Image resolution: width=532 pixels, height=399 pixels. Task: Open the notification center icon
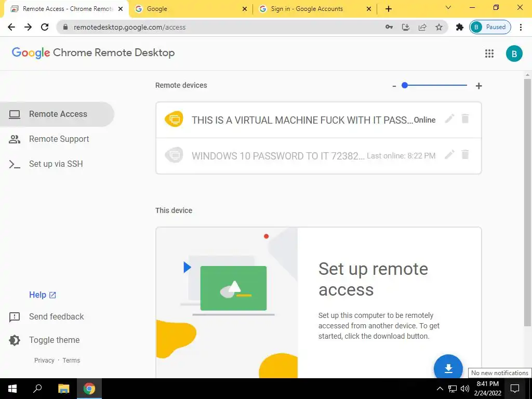pyautogui.click(x=515, y=389)
